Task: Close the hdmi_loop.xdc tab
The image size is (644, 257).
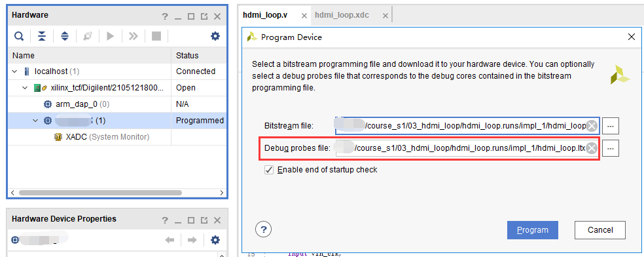Action: pos(385,16)
